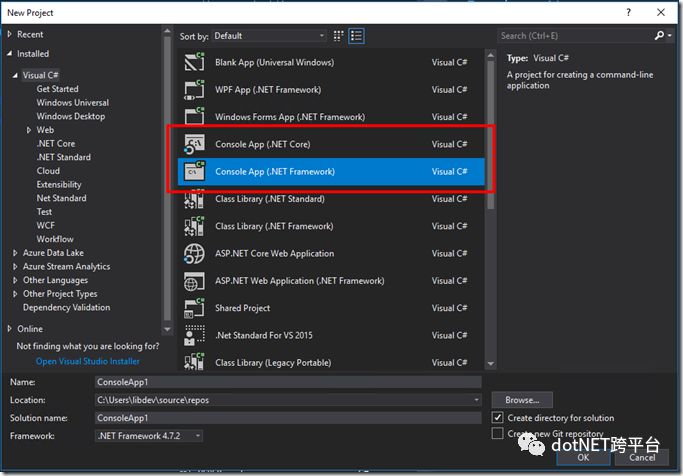Image resolution: width=683 pixels, height=476 pixels.
Task: Expand the Azure Data Lake node
Action: coord(15,253)
